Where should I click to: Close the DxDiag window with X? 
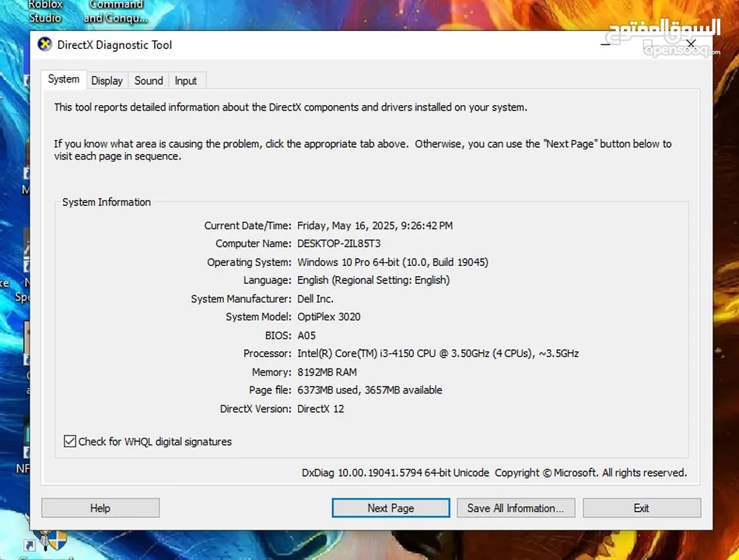691,44
